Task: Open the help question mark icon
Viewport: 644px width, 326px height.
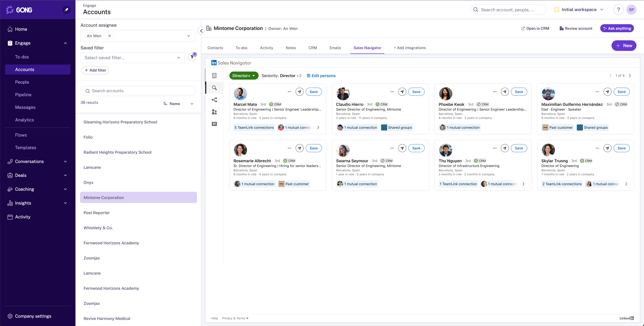Action: pyautogui.click(x=618, y=10)
